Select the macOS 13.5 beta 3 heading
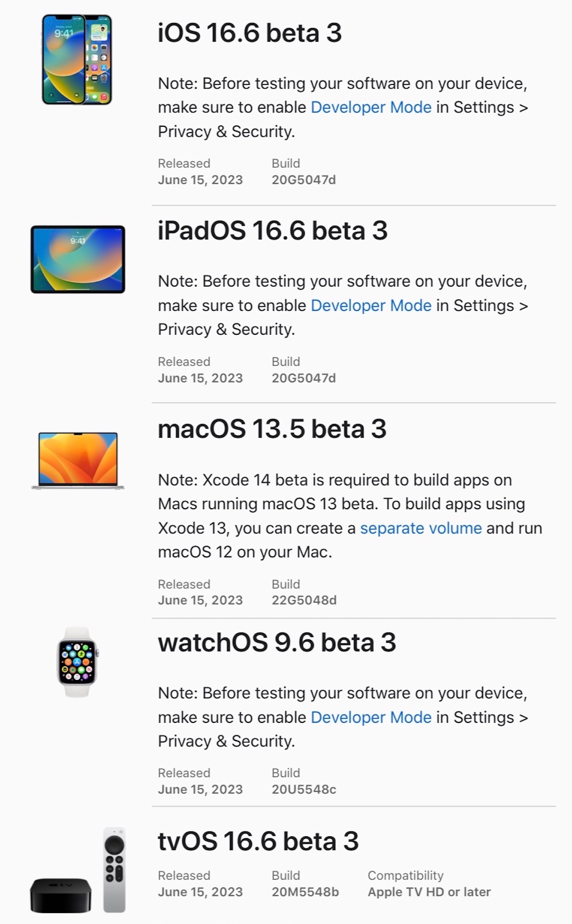Image resolution: width=572 pixels, height=924 pixels. [272, 429]
